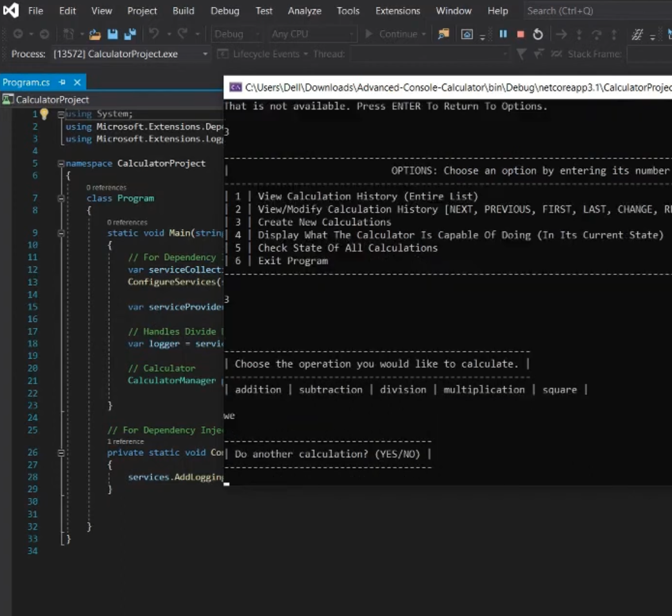Click the Step Into icon
672x616 pixels.
pos(579,34)
